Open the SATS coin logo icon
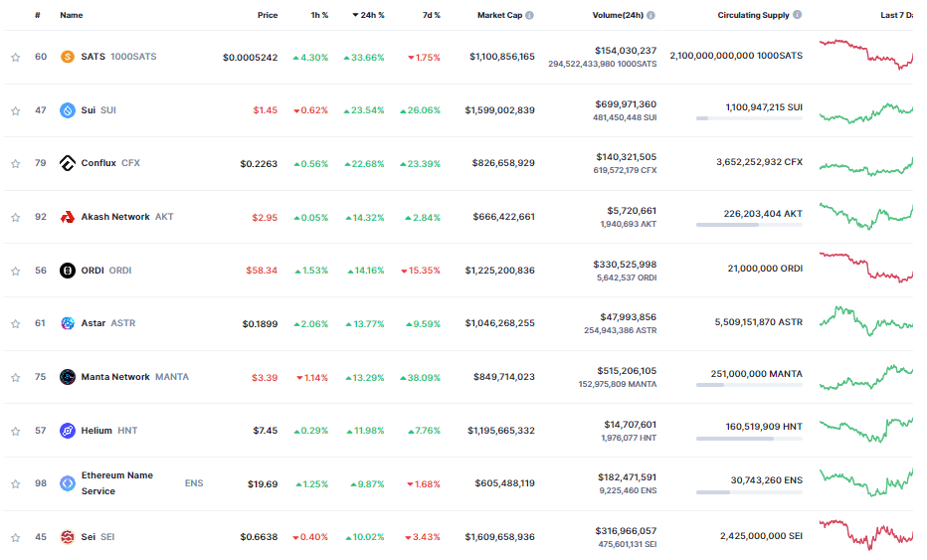927x560 pixels. 68,57
